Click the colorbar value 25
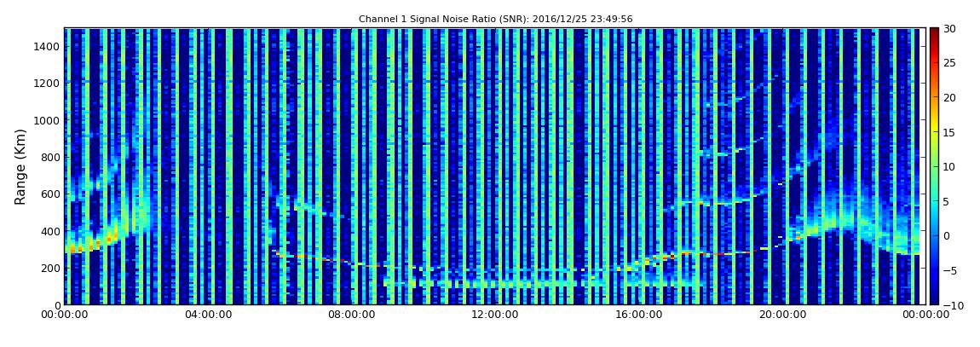Image resolution: width=980 pixels, height=347 pixels. tap(949, 62)
